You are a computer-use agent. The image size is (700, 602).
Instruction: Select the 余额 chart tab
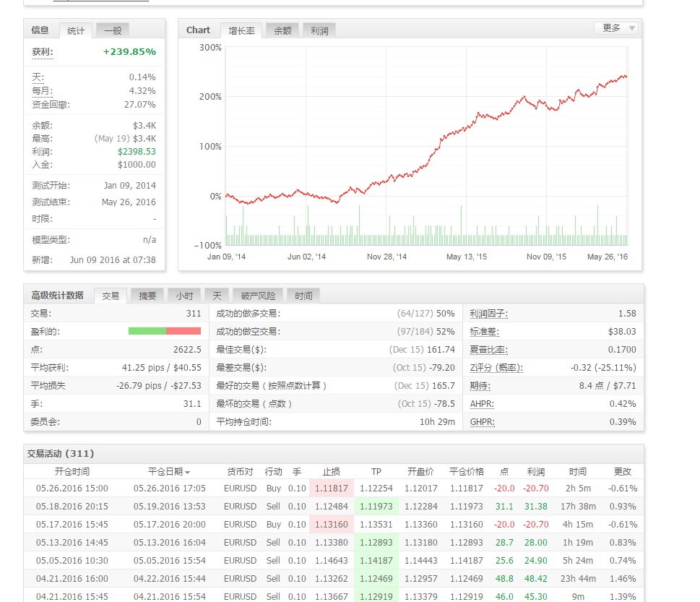282,30
